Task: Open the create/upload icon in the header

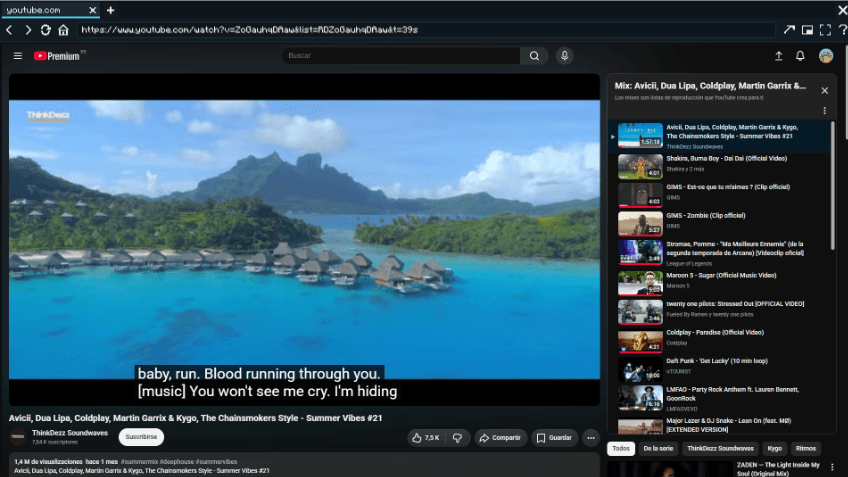Action: point(778,56)
